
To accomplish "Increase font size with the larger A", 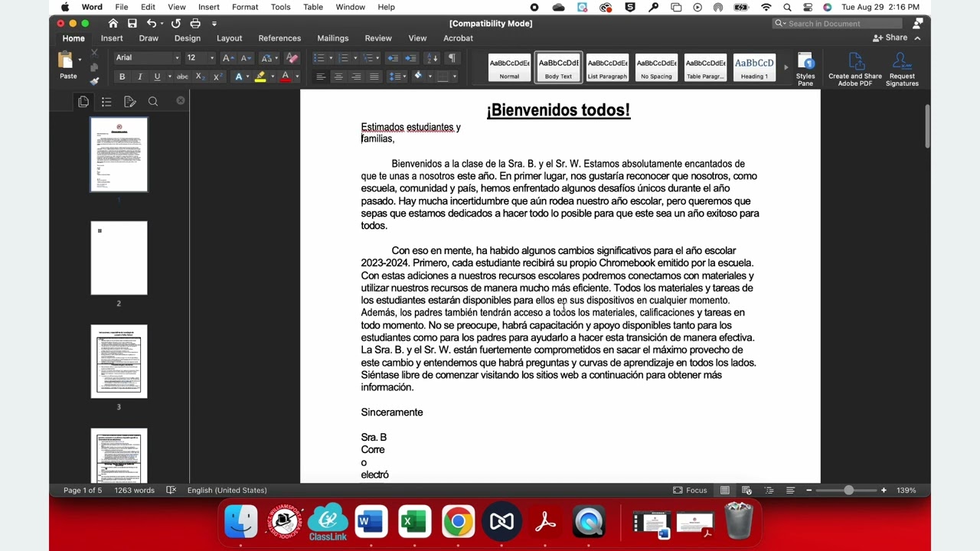I will point(227,58).
